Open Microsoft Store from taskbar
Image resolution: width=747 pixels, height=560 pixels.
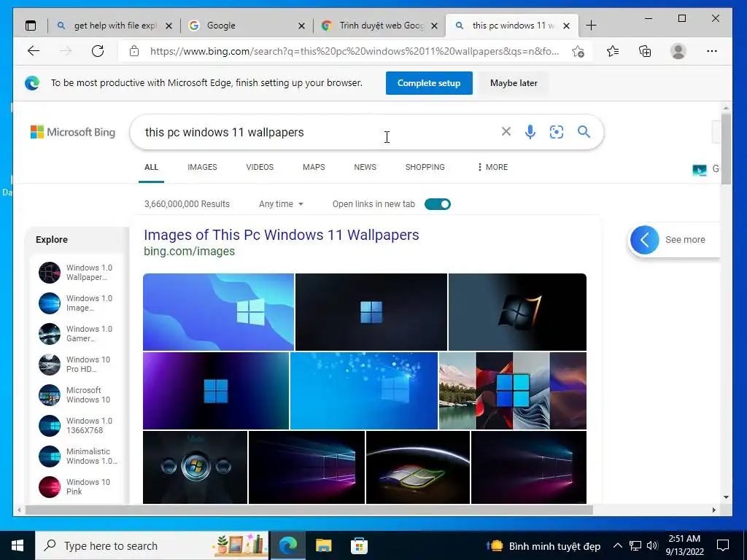point(359,545)
